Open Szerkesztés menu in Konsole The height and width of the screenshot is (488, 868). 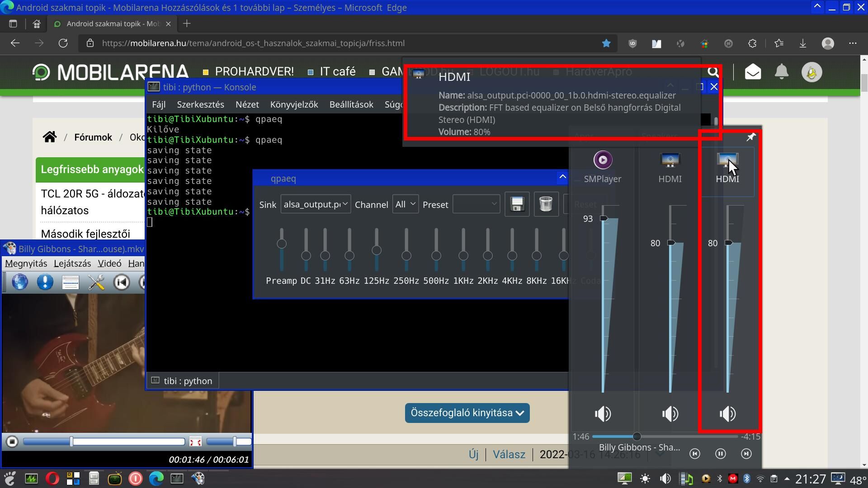(x=200, y=104)
